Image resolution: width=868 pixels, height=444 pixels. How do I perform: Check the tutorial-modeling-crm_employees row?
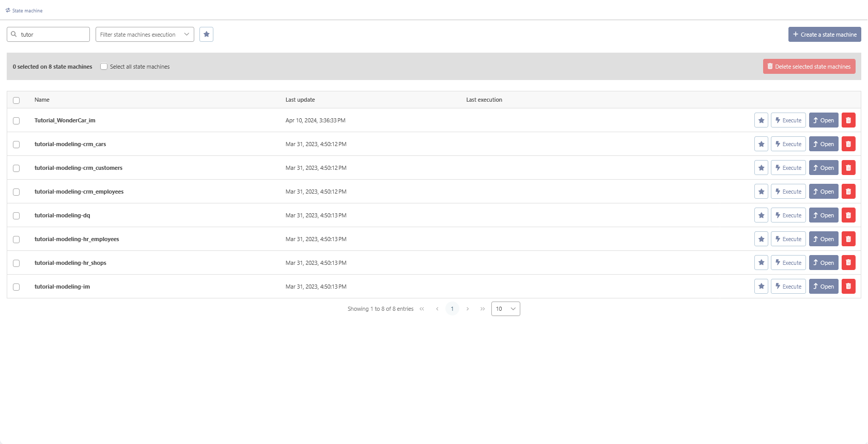(x=16, y=192)
